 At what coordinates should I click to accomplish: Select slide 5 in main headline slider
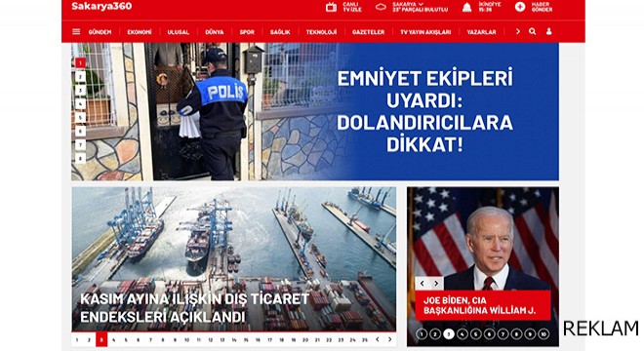click(x=80, y=118)
